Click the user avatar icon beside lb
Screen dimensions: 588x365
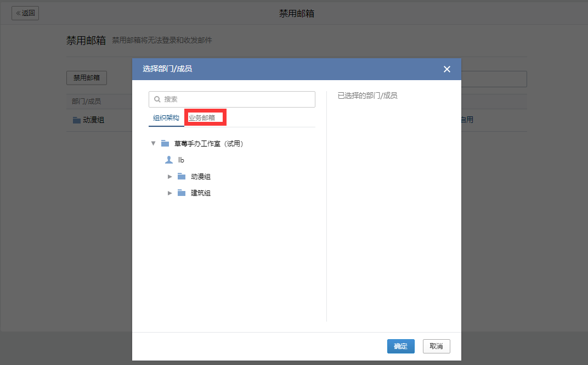pyautogui.click(x=169, y=160)
